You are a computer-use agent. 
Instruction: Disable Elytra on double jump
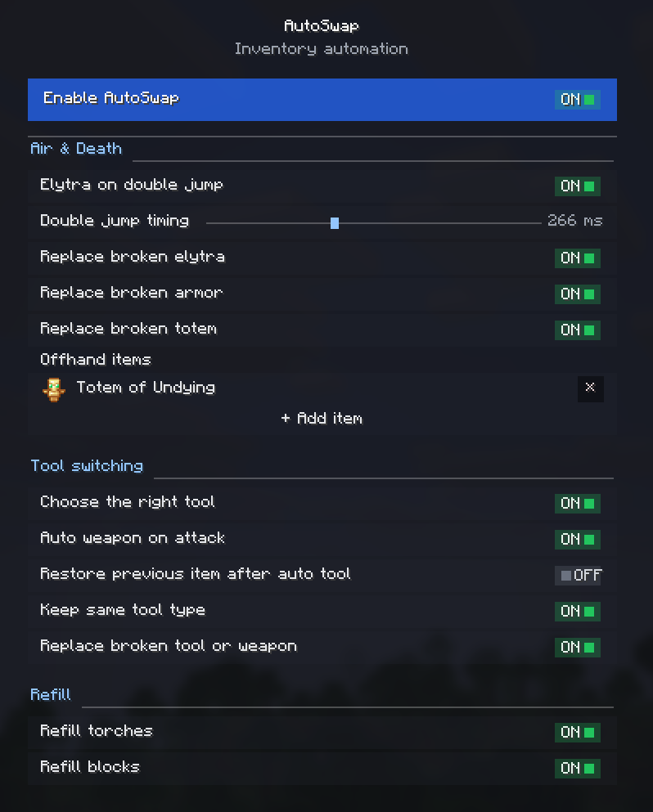pyautogui.click(x=578, y=186)
